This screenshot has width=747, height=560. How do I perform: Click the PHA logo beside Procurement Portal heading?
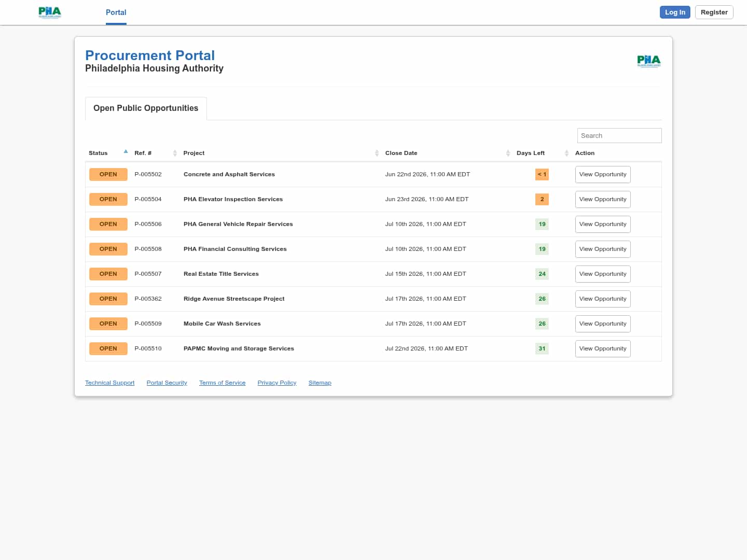649,61
